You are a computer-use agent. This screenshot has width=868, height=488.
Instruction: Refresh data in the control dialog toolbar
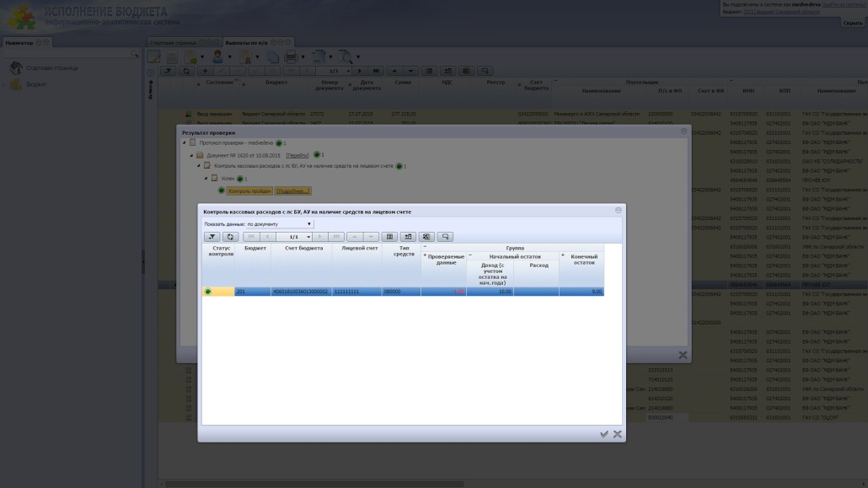tap(230, 237)
